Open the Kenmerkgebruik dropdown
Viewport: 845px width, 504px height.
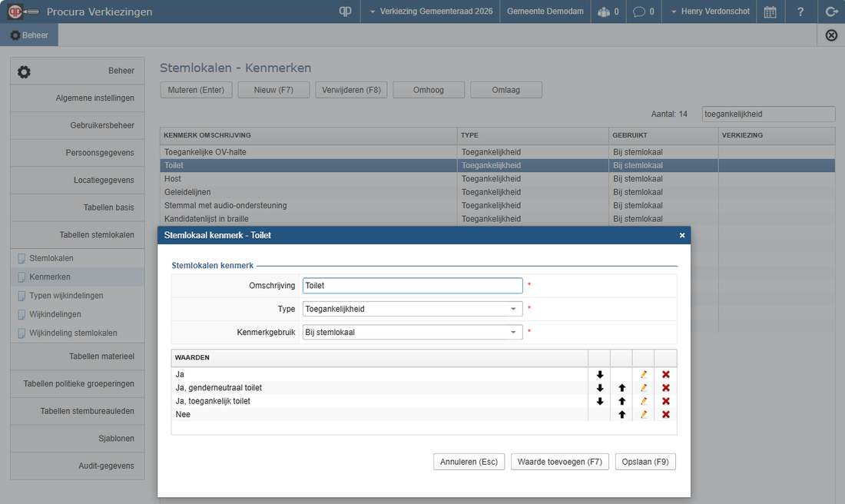point(413,333)
